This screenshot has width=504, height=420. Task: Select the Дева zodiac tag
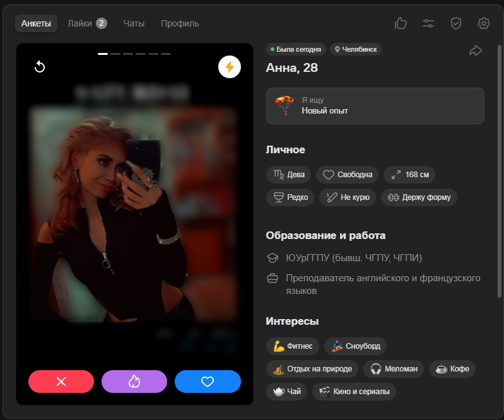[x=289, y=175]
